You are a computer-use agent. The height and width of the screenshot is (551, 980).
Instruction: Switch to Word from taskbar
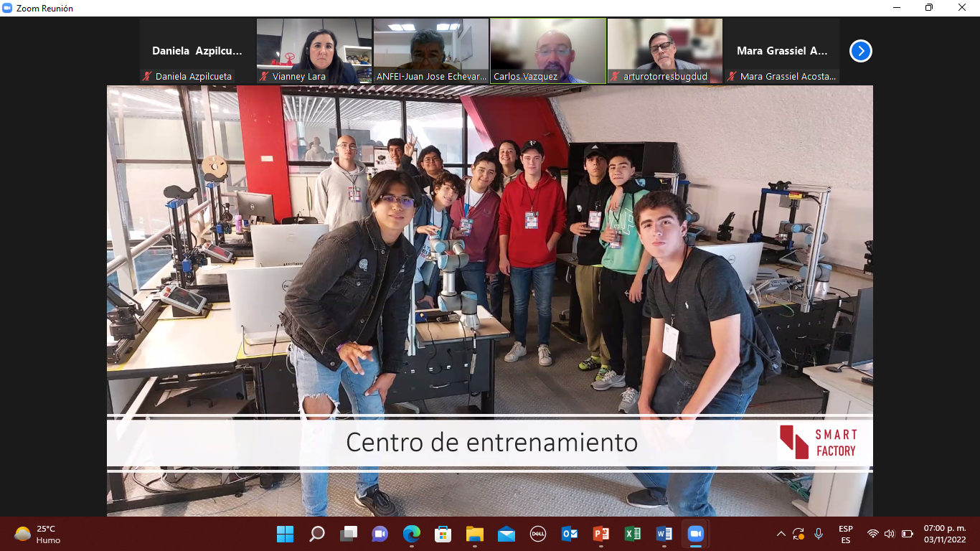coord(664,534)
